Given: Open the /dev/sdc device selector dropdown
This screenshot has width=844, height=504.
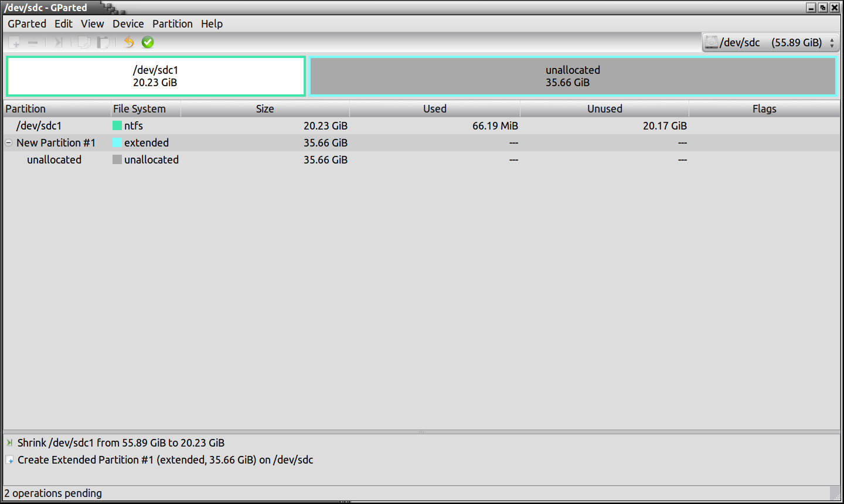Looking at the screenshot, I should [771, 43].
